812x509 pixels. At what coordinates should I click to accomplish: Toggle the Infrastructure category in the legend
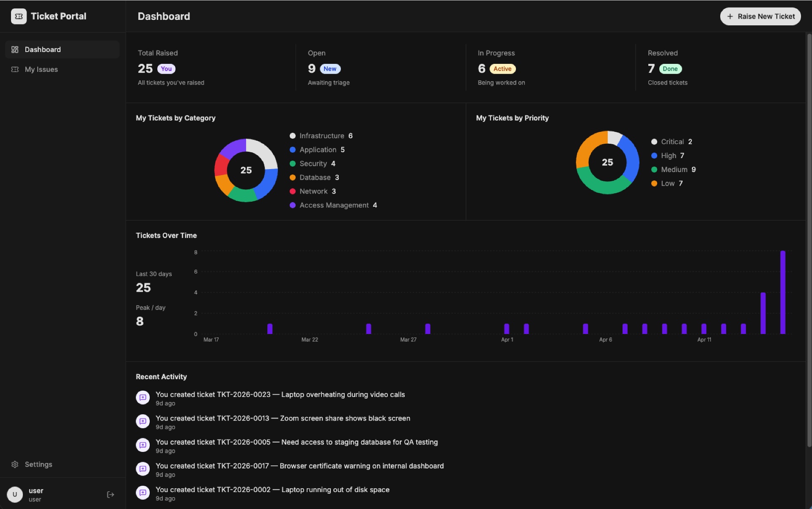pyautogui.click(x=322, y=136)
